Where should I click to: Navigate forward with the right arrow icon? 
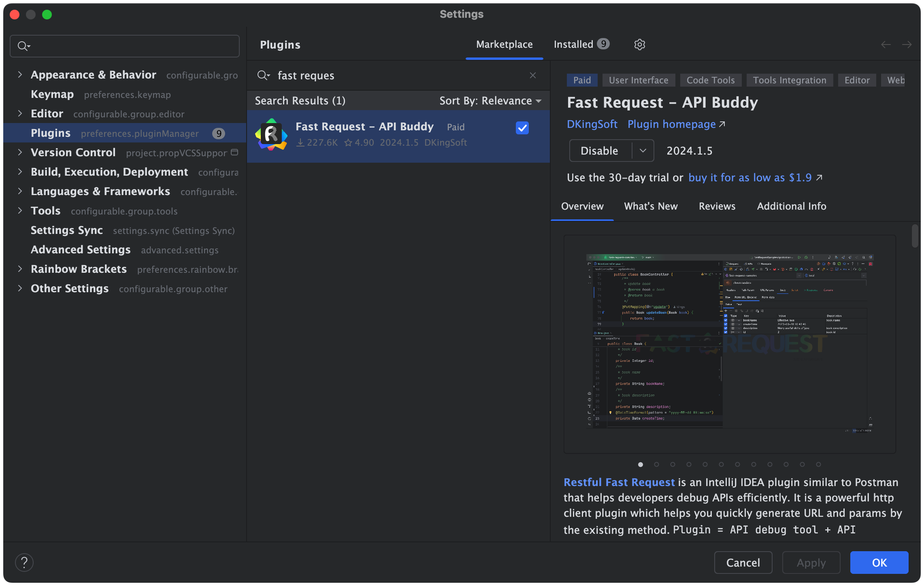(907, 45)
